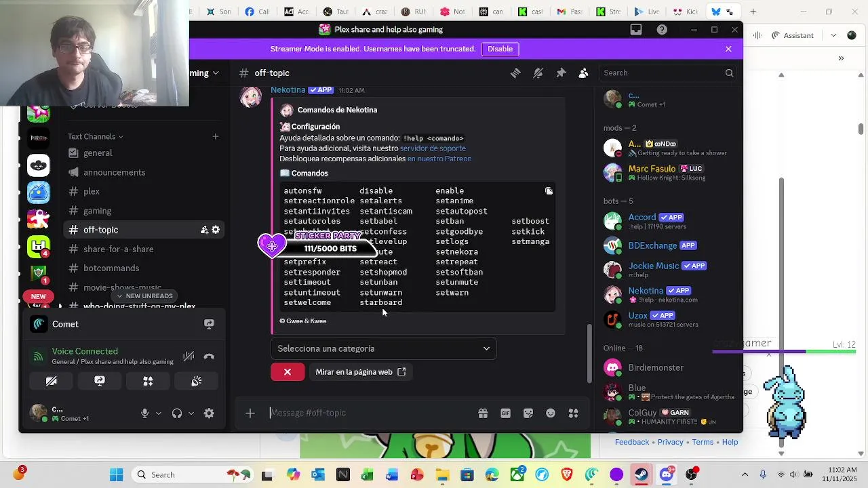Open Jockie Music in member list
This screenshot has width=868, height=488.
(x=667, y=270)
